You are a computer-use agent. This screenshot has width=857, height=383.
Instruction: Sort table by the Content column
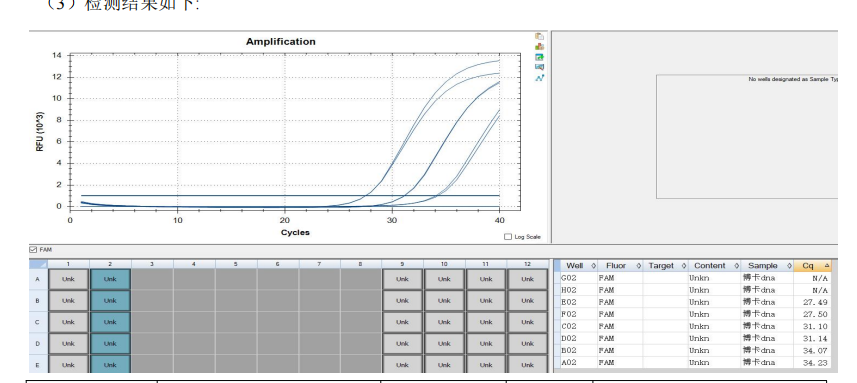[714, 266]
